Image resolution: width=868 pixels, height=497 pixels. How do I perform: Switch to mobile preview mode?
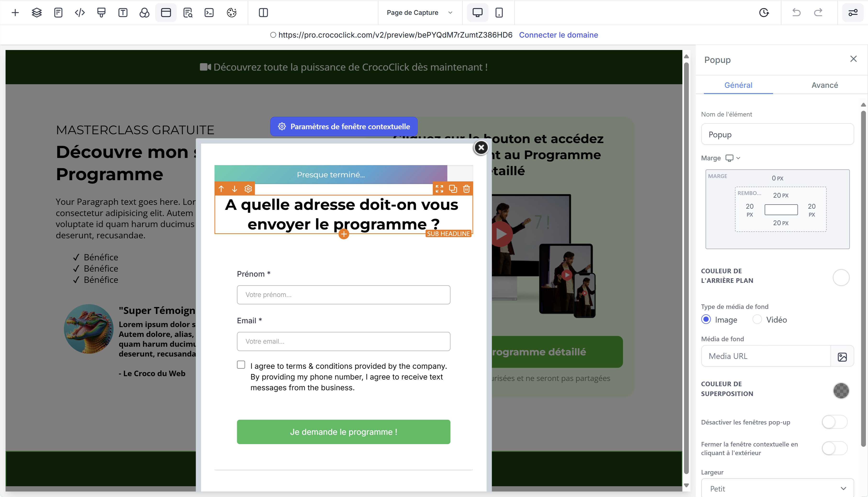499,13
